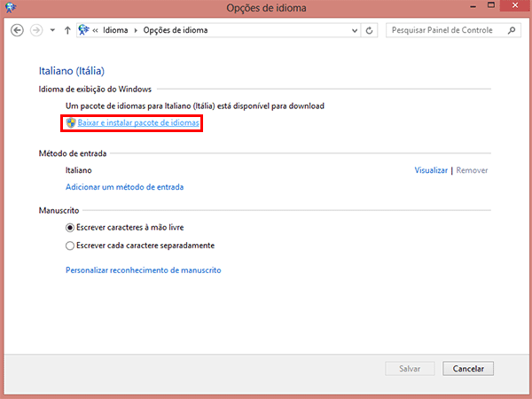Viewport: 532px width, 399px height.
Task: Refresh the Opções de idioma page
Action: coord(369,30)
